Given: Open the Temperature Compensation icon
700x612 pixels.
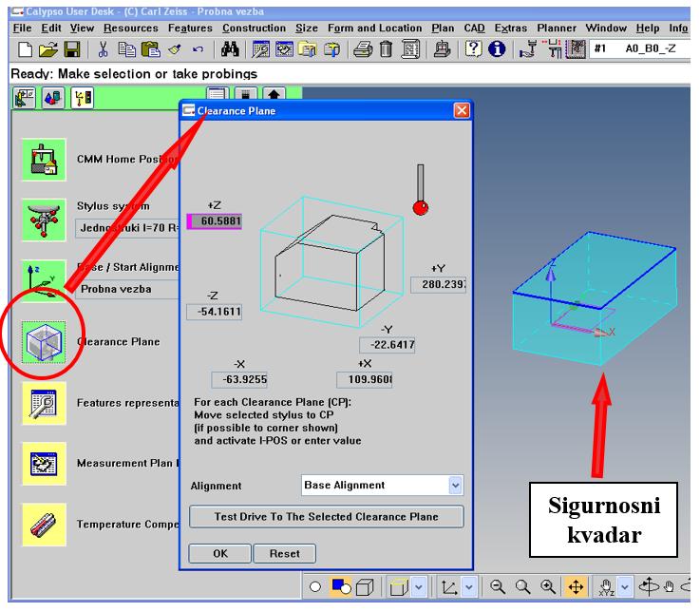Looking at the screenshot, I should pyautogui.click(x=44, y=525).
